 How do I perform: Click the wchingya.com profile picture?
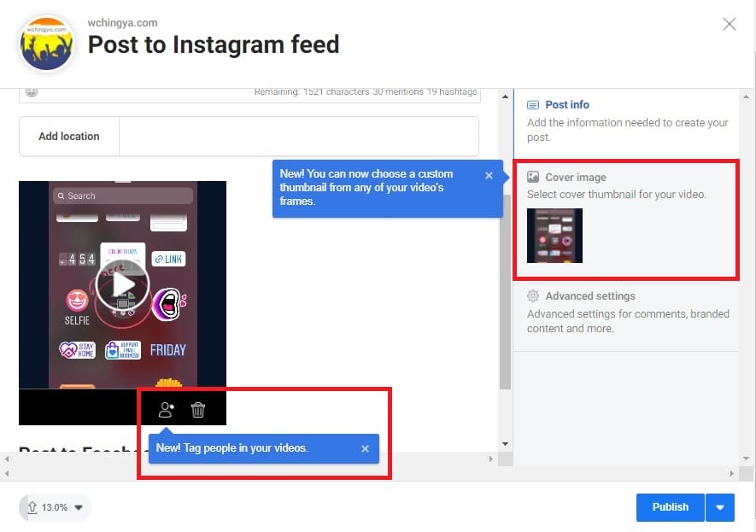click(x=46, y=44)
